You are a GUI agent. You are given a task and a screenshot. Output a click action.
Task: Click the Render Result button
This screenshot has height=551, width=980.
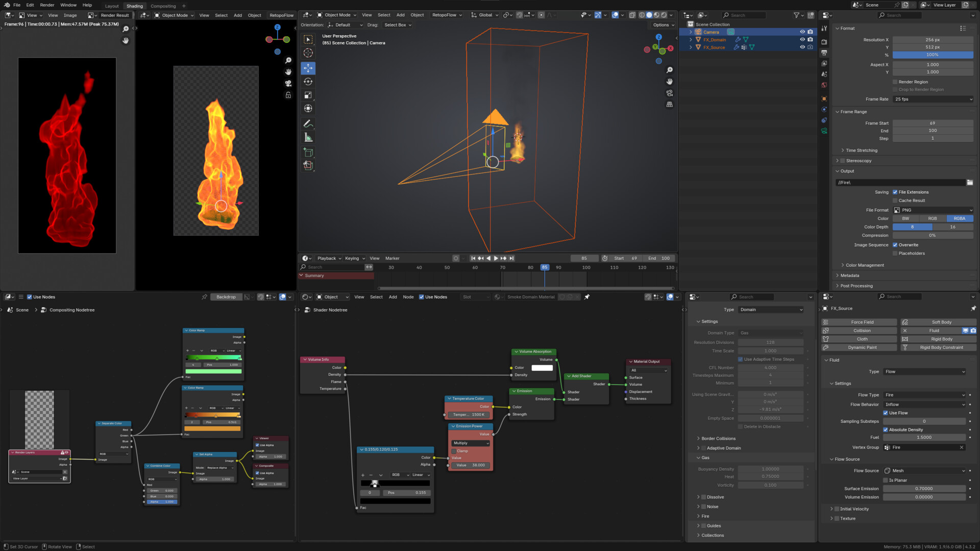(115, 15)
